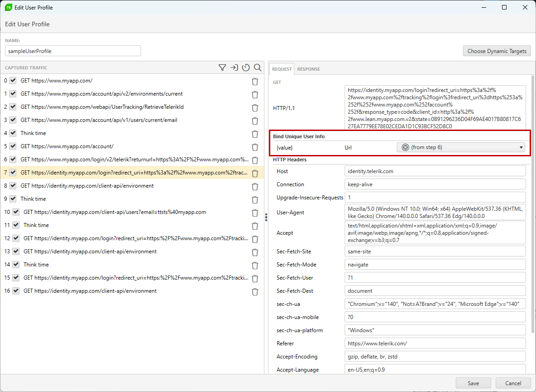Select the insert step toolbar icon
Viewport: 536px width, 392px height.
234,67
